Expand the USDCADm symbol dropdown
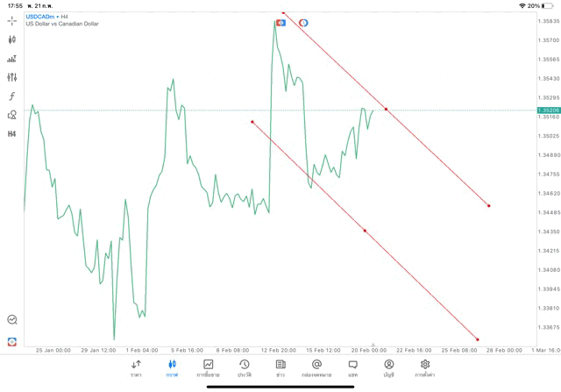Image resolution: width=561 pixels, height=392 pixels. pos(39,17)
